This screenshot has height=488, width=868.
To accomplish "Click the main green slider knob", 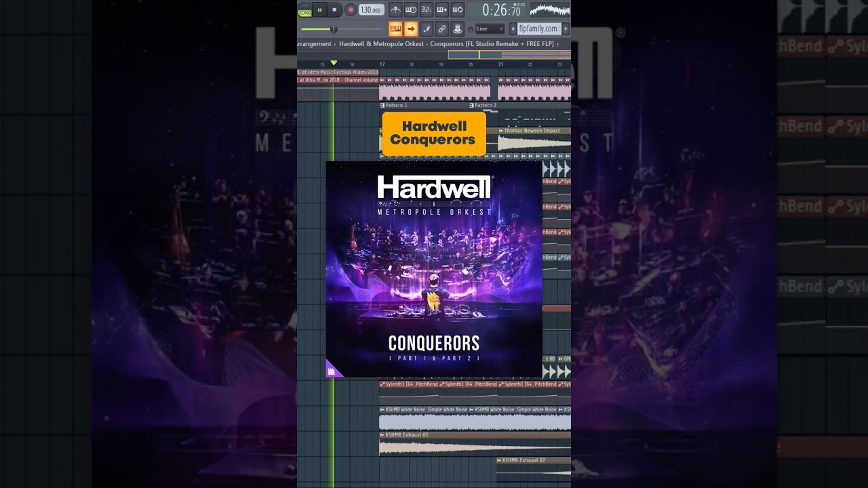I will point(334,29).
